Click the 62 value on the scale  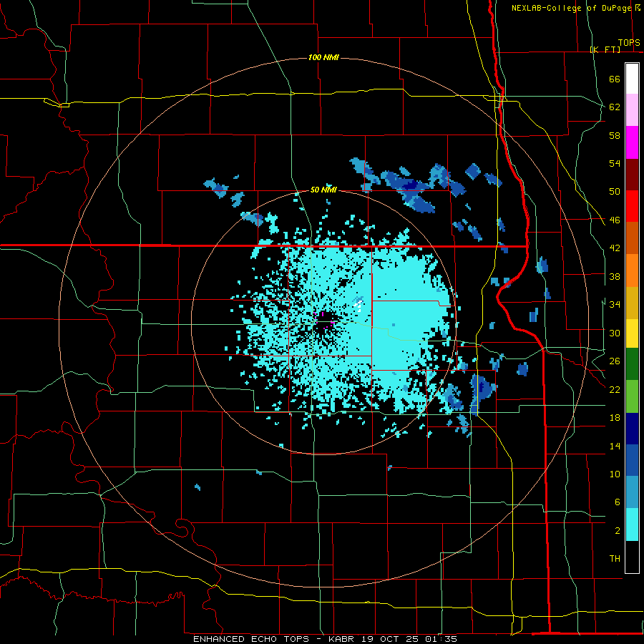(615, 107)
